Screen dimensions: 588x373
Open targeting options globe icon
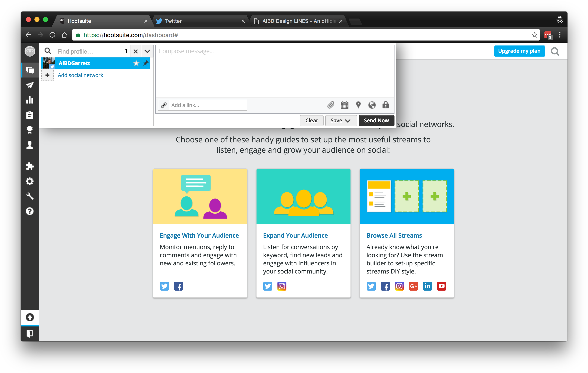coord(372,105)
